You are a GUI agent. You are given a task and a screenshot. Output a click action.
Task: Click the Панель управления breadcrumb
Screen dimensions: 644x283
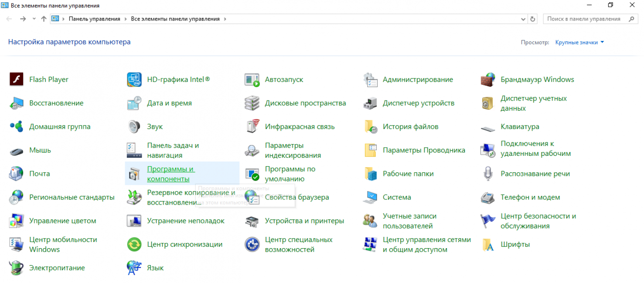[x=94, y=19]
